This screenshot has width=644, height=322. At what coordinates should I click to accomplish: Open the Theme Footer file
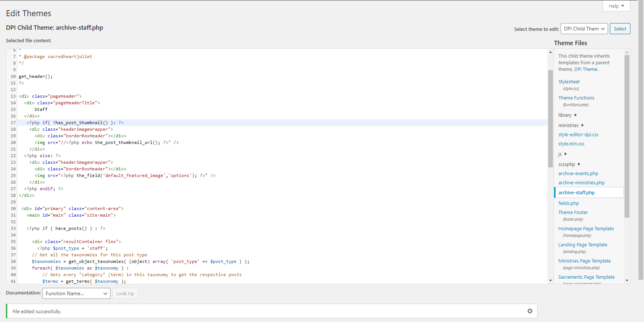(573, 213)
